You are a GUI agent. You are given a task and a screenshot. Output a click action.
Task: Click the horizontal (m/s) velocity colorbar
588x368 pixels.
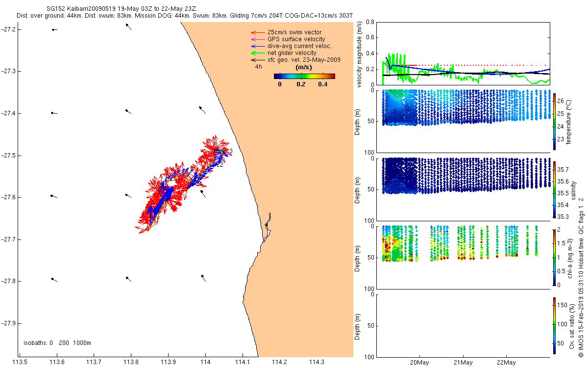pos(304,76)
